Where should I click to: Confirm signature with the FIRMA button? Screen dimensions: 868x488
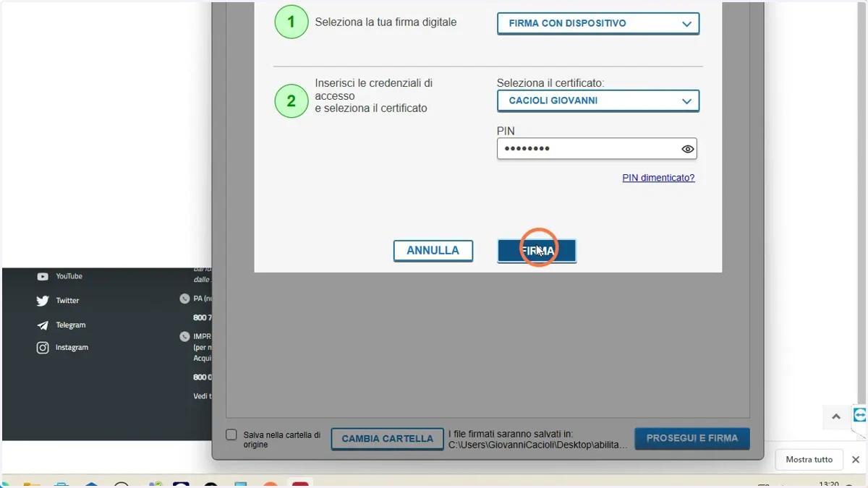pos(537,251)
